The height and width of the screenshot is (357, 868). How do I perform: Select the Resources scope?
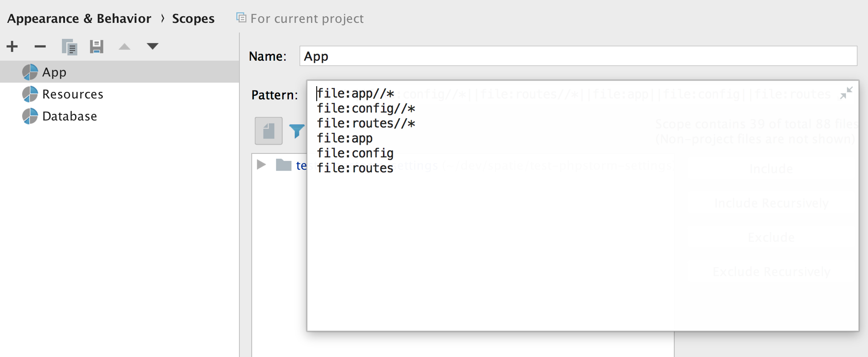coord(72,94)
